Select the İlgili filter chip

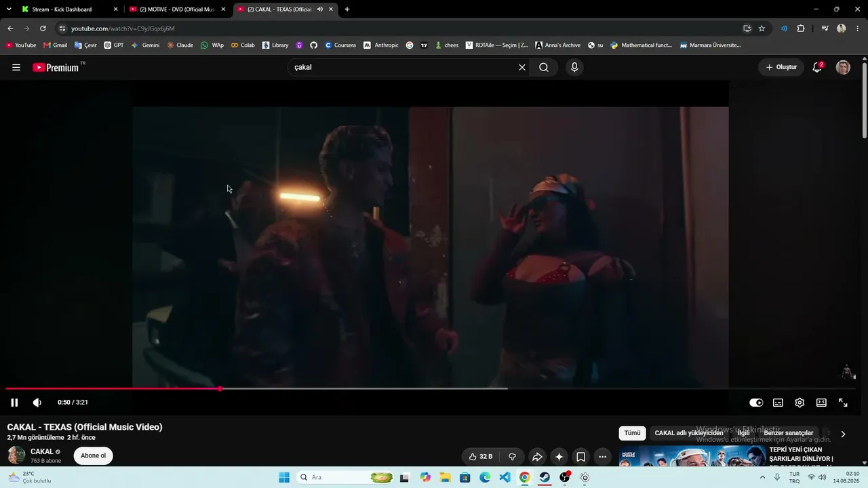coord(744,433)
